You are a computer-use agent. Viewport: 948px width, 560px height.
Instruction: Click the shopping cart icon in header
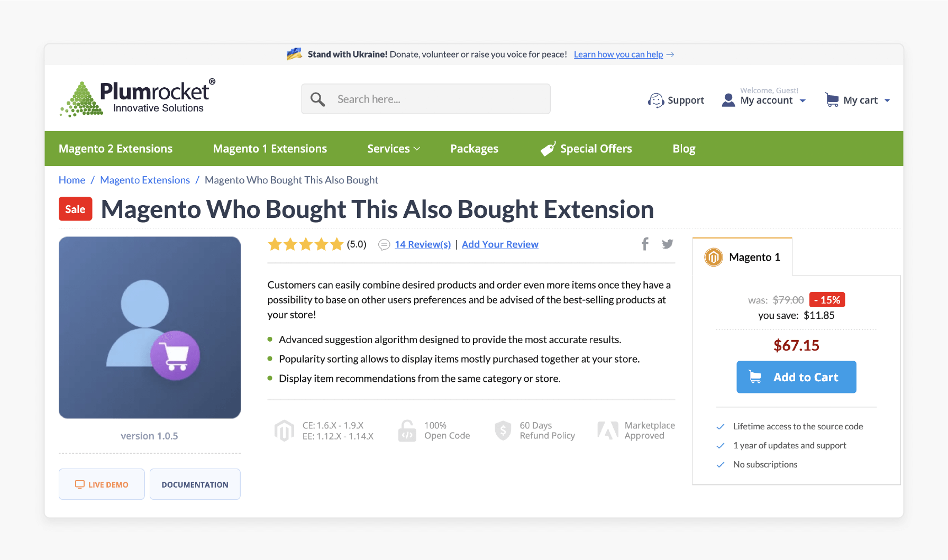pos(832,99)
